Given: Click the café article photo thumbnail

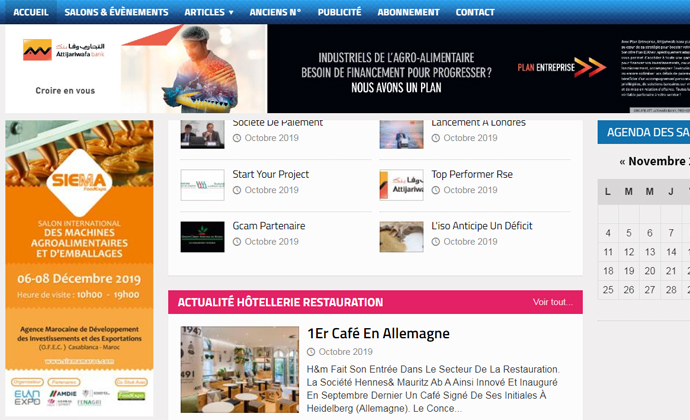Looking at the screenshot, I should [x=239, y=370].
